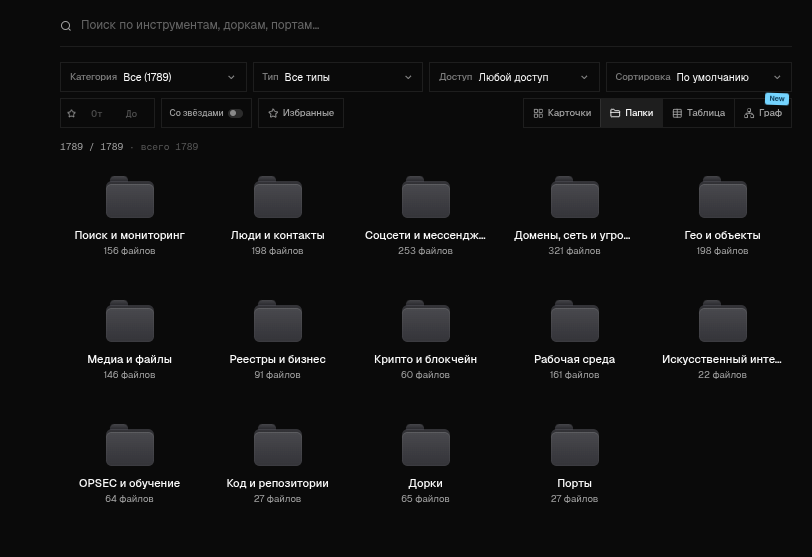The width and height of the screenshot is (812, 557).
Task: Click the 'Код и репозитории' folder name
Action: (x=278, y=483)
